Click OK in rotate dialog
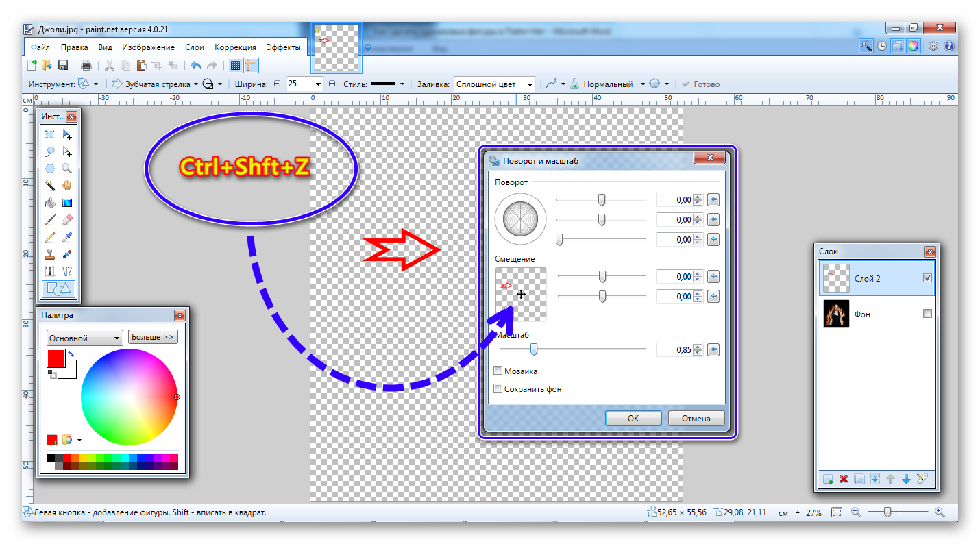The height and width of the screenshot is (544, 980). [x=633, y=418]
